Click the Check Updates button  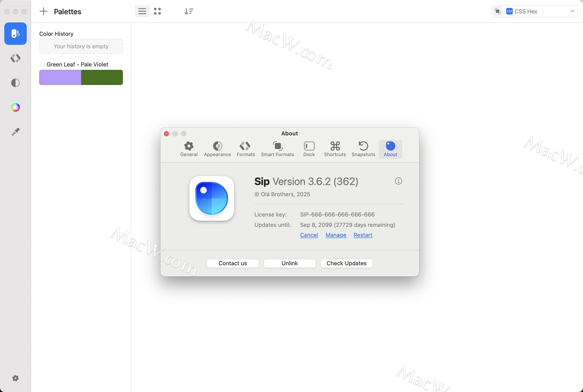pyautogui.click(x=346, y=263)
